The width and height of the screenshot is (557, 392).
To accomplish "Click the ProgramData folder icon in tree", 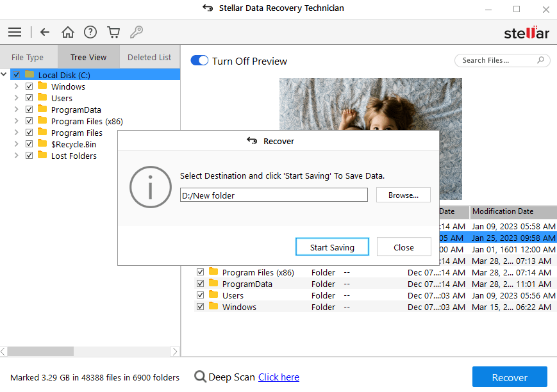I will coord(42,109).
